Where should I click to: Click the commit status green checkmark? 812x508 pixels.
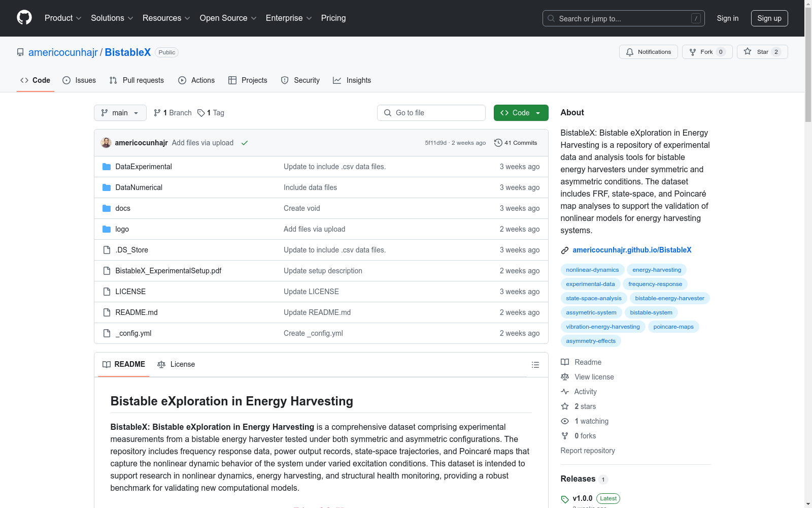pos(245,143)
